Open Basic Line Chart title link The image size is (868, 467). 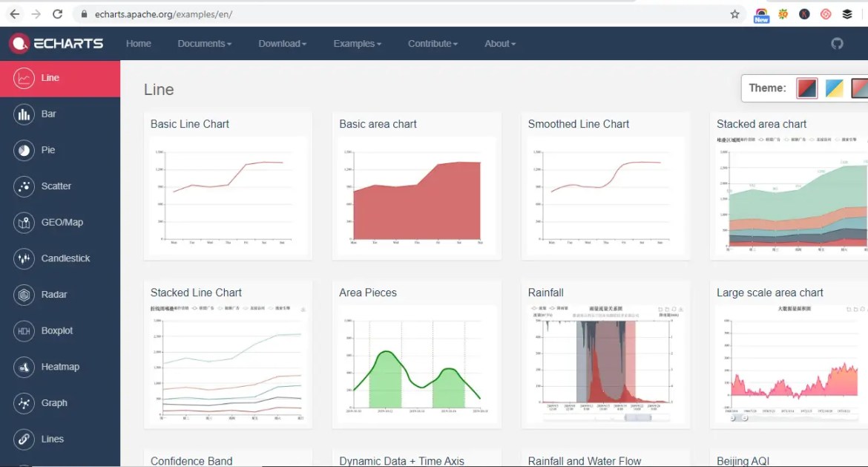pyautogui.click(x=190, y=124)
